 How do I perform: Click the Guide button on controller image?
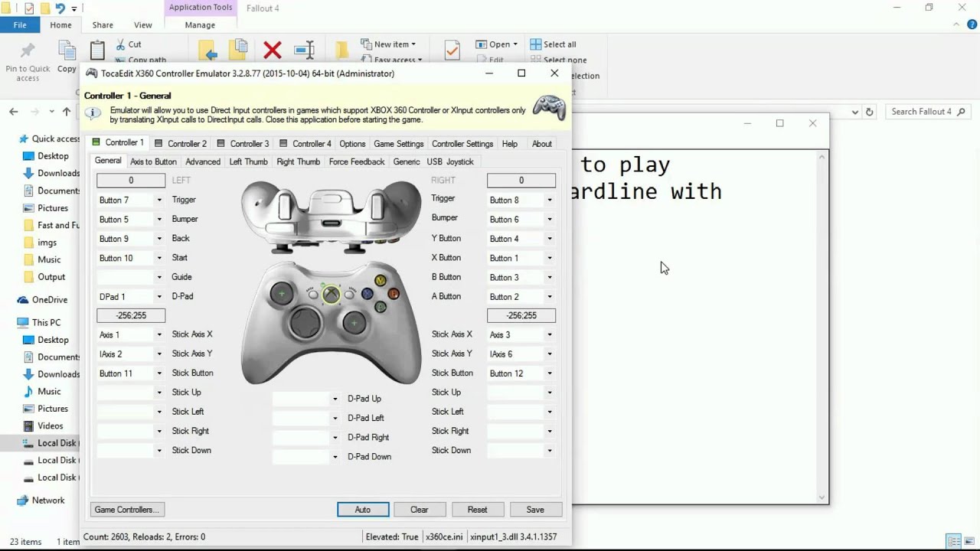(331, 295)
